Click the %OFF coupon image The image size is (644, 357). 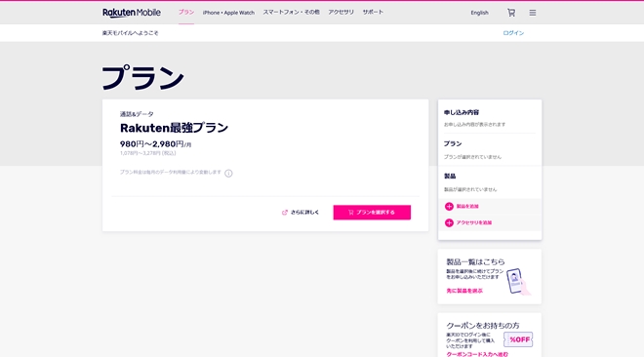pyautogui.click(x=518, y=339)
